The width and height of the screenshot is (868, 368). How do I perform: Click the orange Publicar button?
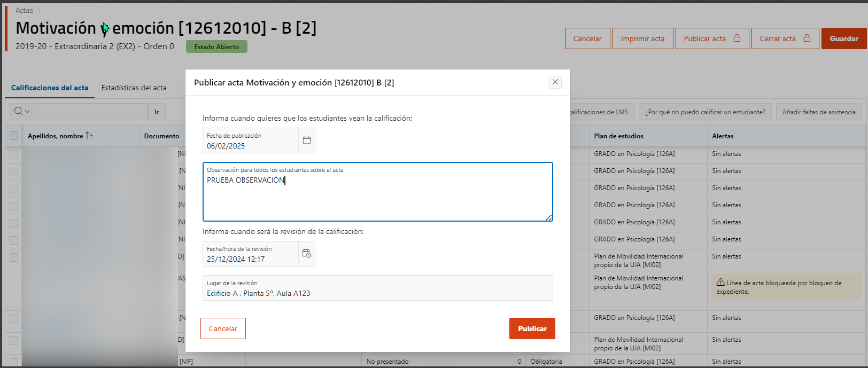pos(532,328)
